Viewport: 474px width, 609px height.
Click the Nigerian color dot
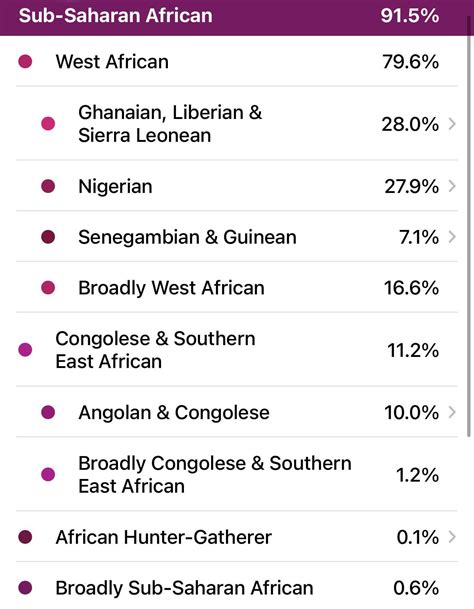click(x=48, y=186)
